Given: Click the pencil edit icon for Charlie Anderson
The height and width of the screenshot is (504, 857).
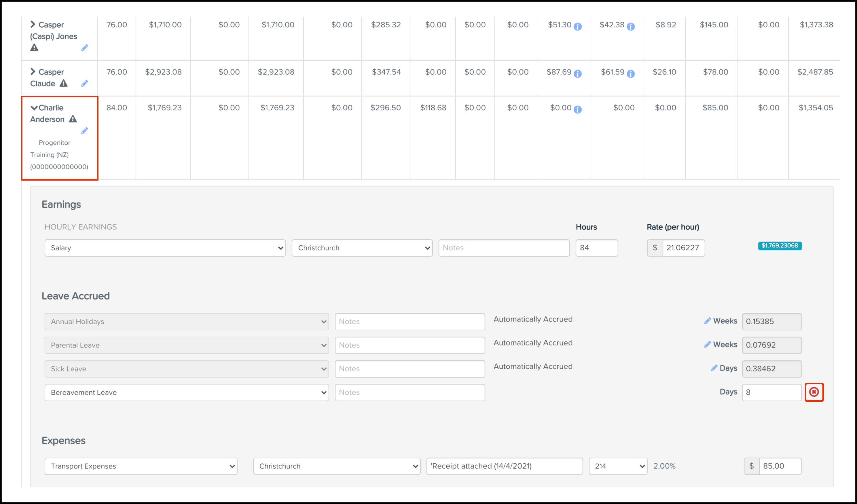Looking at the screenshot, I should point(85,130).
